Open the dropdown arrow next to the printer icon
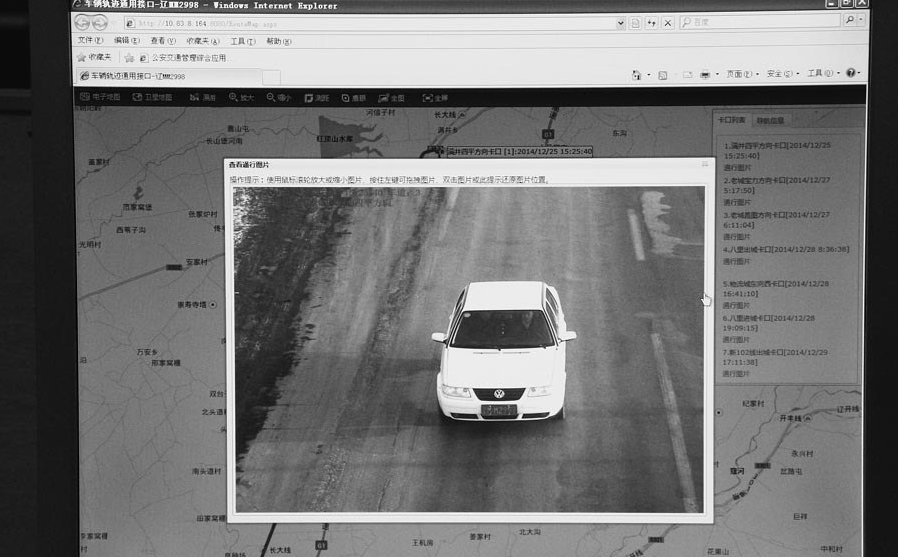 (717, 75)
